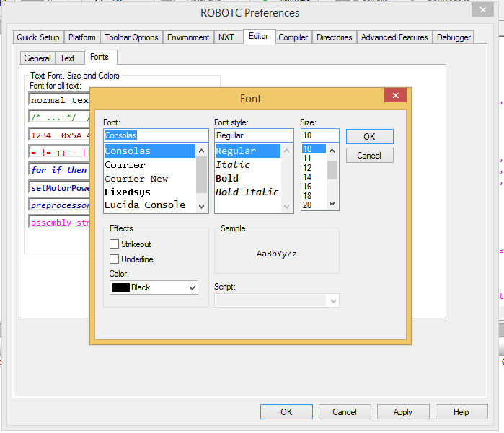Image resolution: width=504 pixels, height=433 pixels.
Task: Click the comment '/* ... */' sample box
Action: pyautogui.click(x=59, y=117)
